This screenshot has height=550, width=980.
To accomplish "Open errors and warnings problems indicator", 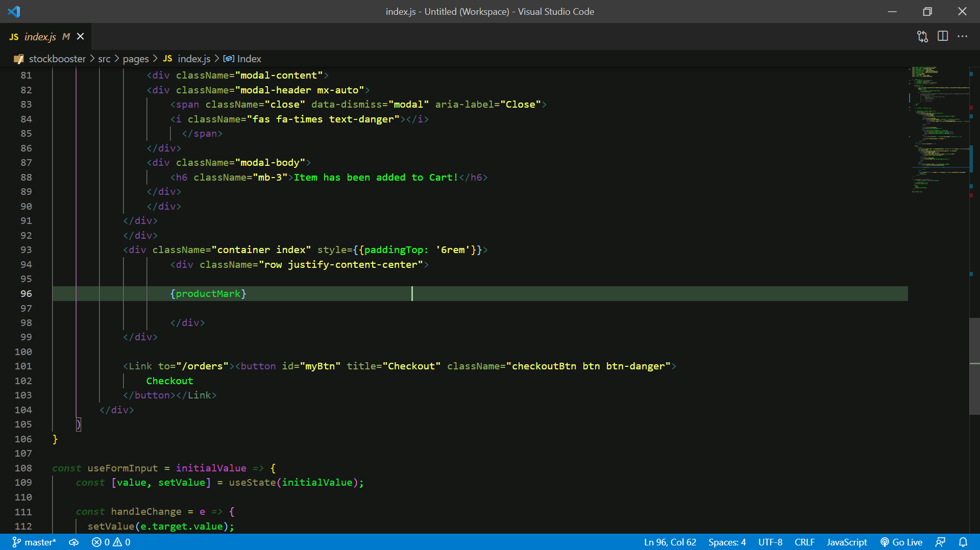I will pyautogui.click(x=111, y=542).
